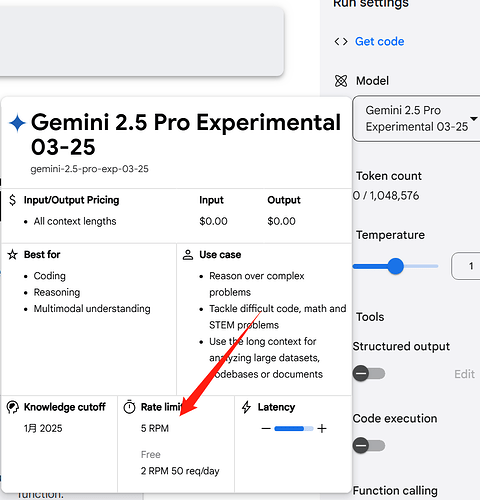Click the Reasoning bullet under Best for
Screen dimensions: 480x500
pyautogui.click(x=57, y=292)
